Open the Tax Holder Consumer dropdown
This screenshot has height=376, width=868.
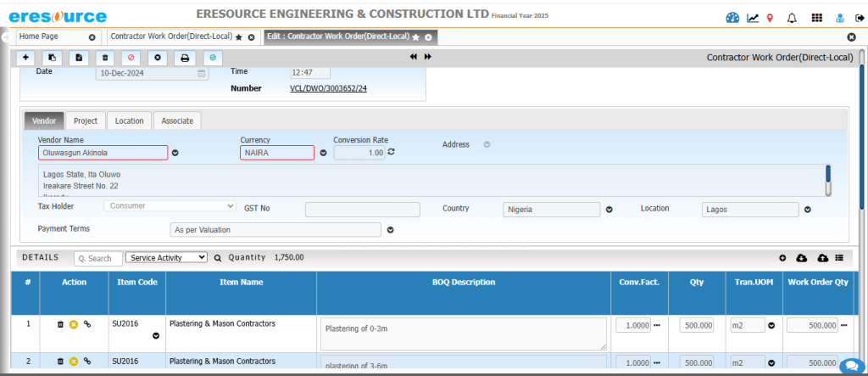(170, 205)
